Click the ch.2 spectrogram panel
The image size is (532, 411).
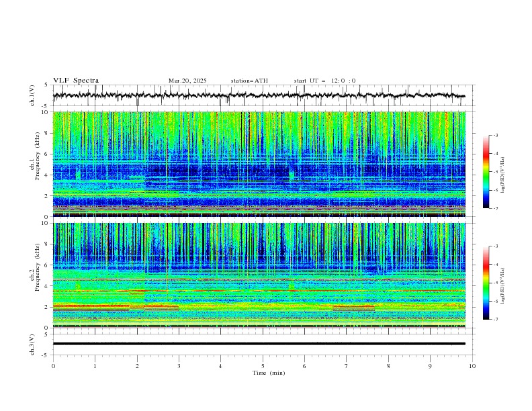tap(259, 275)
